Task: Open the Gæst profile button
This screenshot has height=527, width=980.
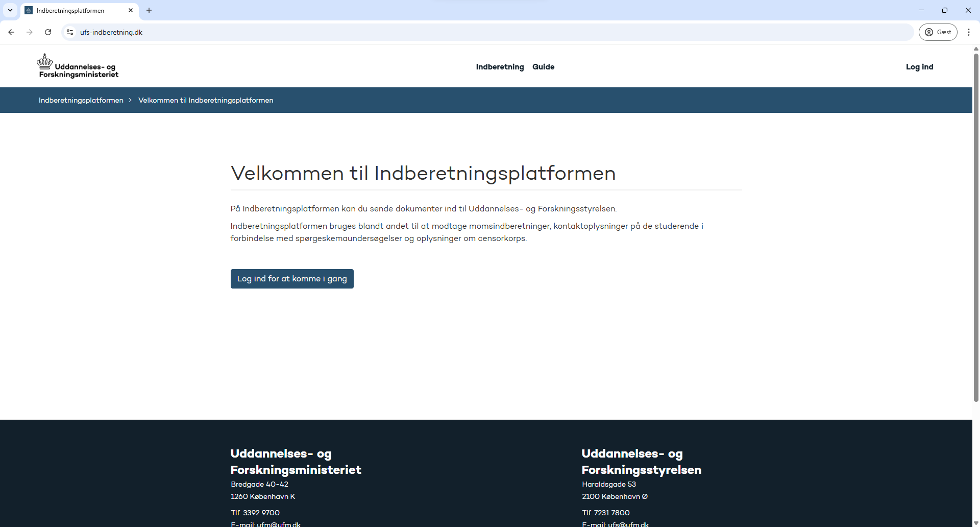Action: [x=938, y=32]
